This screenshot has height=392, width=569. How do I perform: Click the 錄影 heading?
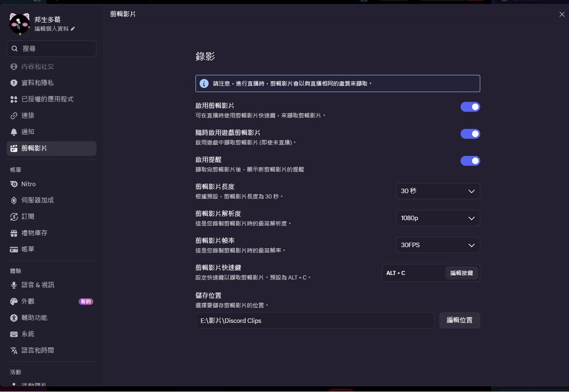(x=205, y=56)
